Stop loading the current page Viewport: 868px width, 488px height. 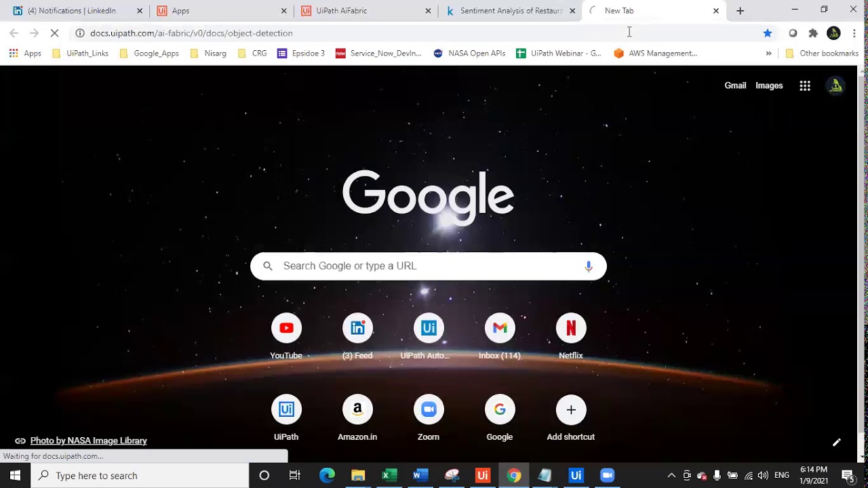(55, 33)
